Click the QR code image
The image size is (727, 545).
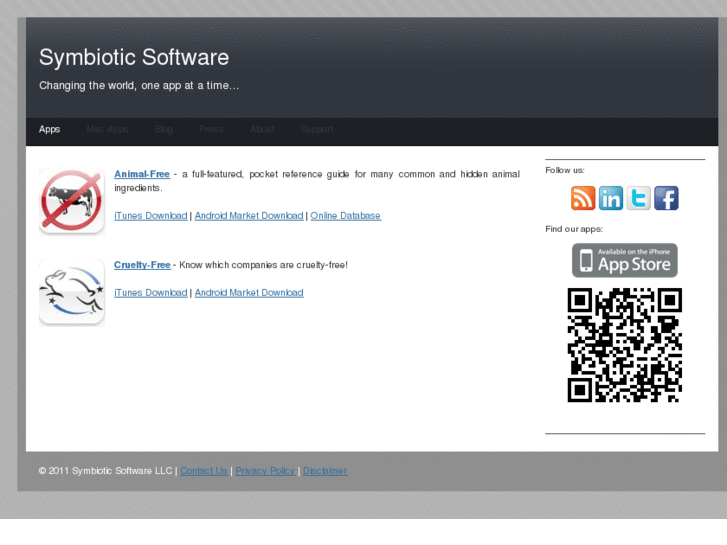coord(625,345)
